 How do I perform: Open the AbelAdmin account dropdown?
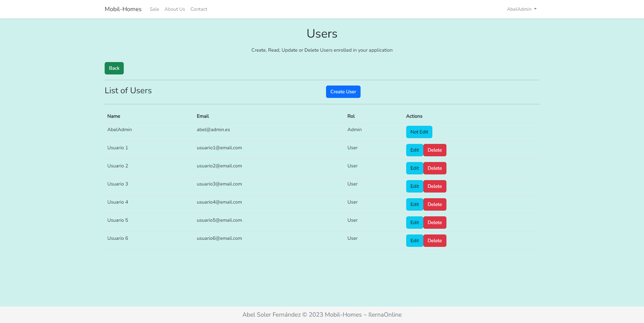click(521, 9)
